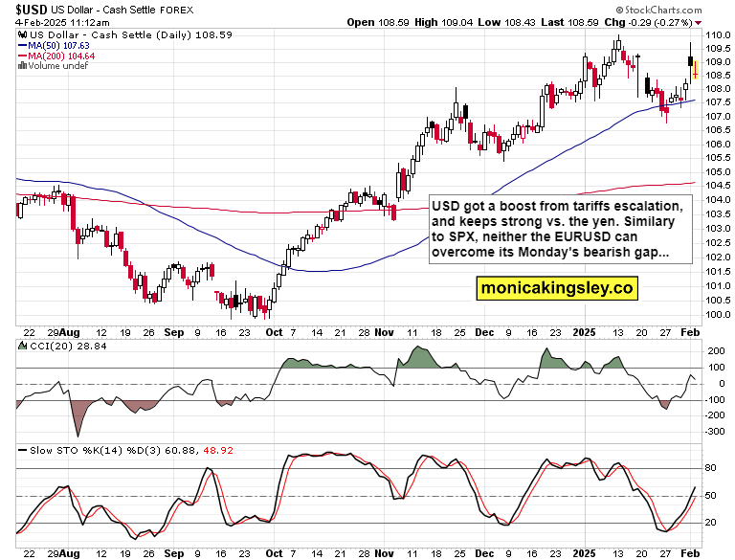Open the StockCharts.com attribution link
The height and width of the screenshot is (560, 735).
point(658,10)
